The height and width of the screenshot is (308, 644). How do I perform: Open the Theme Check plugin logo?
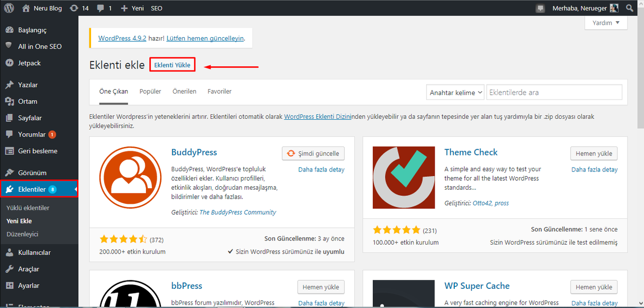(x=404, y=177)
